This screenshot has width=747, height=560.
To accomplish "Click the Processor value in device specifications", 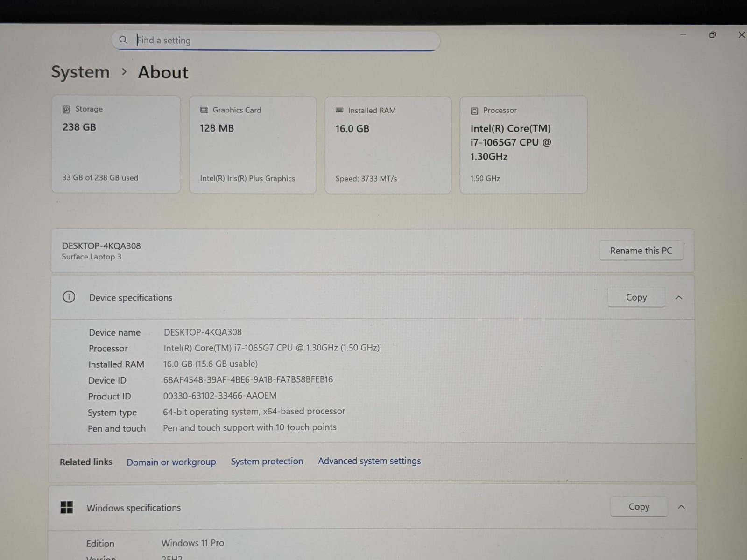I will pos(271,348).
